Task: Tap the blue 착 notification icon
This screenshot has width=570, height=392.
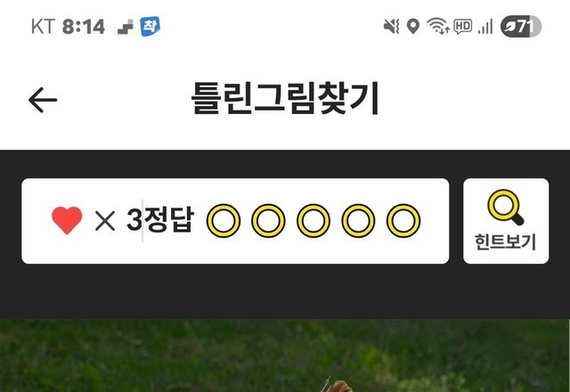Action: tap(151, 27)
